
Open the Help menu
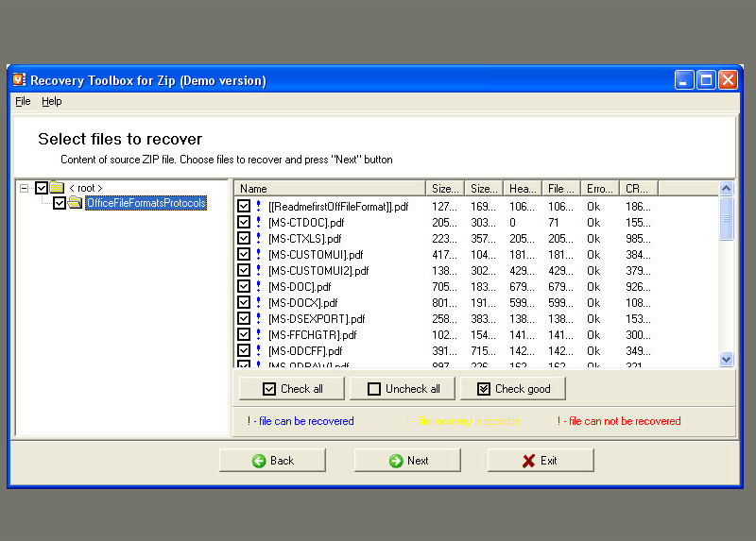pyautogui.click(x=52, y=101)
